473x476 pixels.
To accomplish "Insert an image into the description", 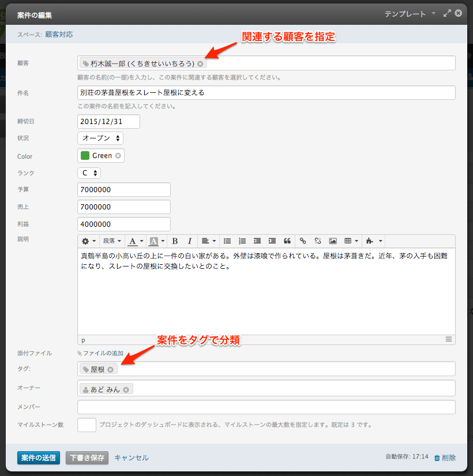I will [333, 241].
